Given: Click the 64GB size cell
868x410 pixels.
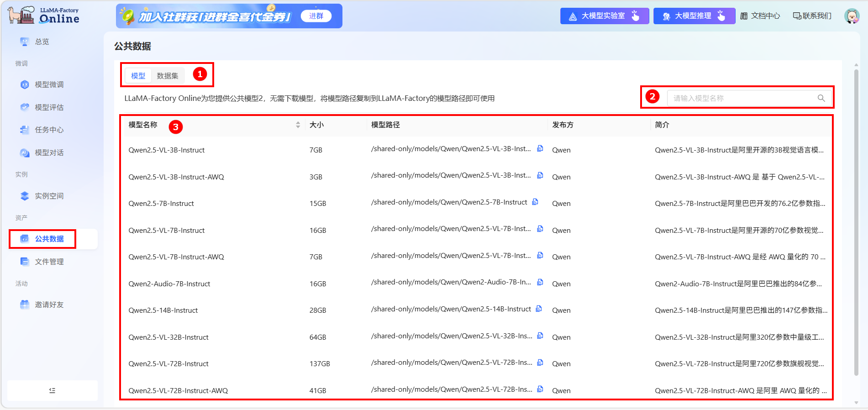Looking at the screenshot, I should point(318,337).
